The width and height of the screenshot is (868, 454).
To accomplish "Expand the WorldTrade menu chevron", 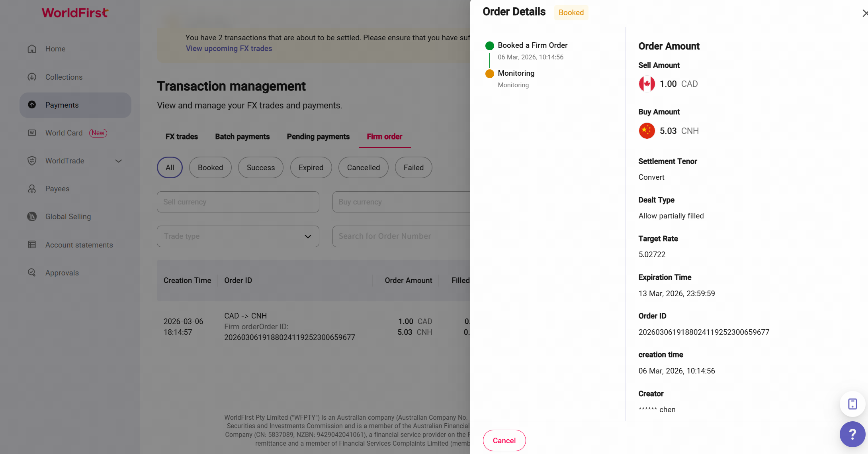I will tap(118, 161).
